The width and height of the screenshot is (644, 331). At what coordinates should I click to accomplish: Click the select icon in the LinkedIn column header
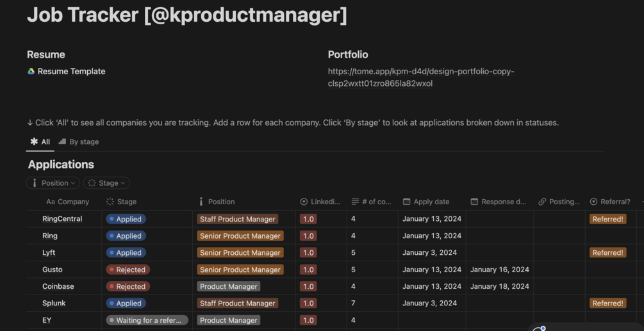click(304, 202)
